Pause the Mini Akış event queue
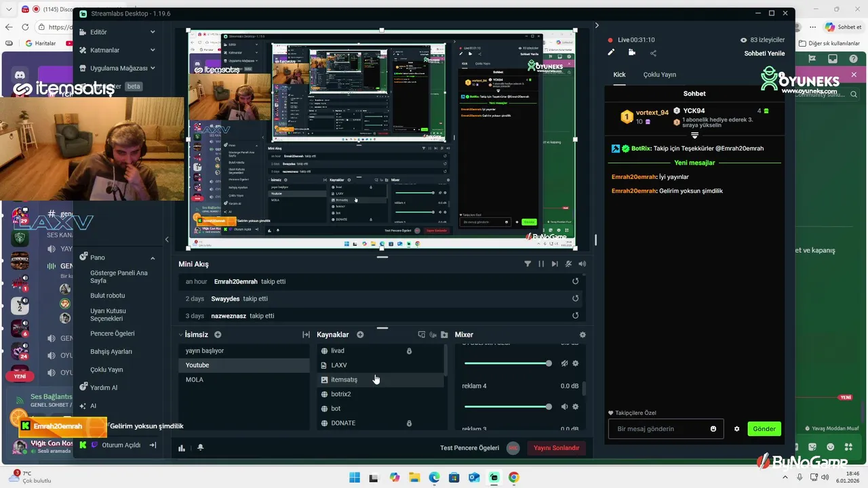Screen dimensions: 868x488 (x=541, y=264)
